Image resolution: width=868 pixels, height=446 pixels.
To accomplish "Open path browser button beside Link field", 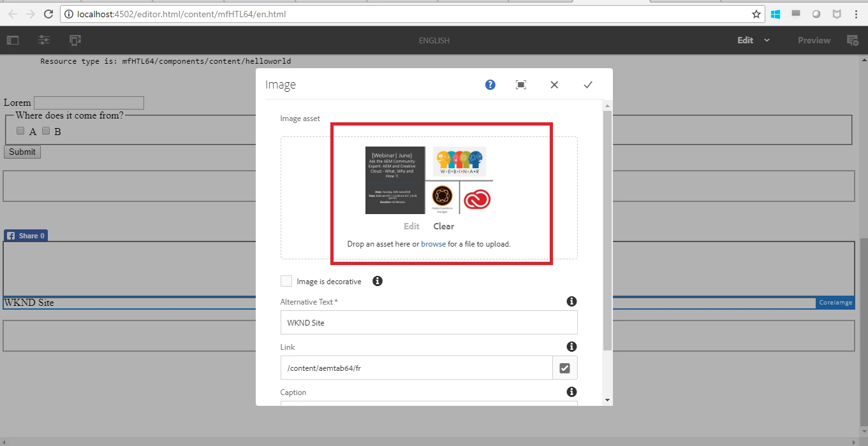I will pos(564,368).
